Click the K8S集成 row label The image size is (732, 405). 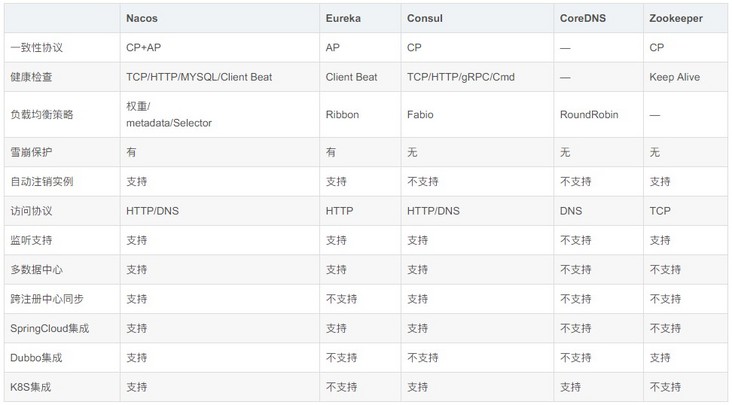tap(30, 387)
